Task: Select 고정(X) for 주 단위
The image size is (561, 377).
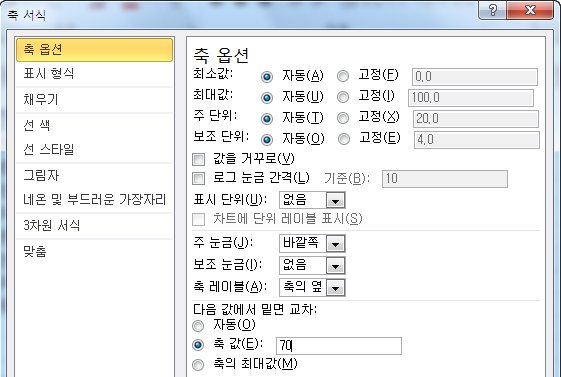Action: 343,118
